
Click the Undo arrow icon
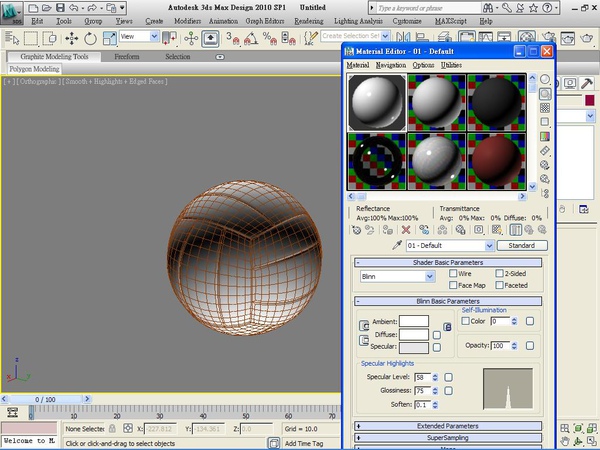74,8
